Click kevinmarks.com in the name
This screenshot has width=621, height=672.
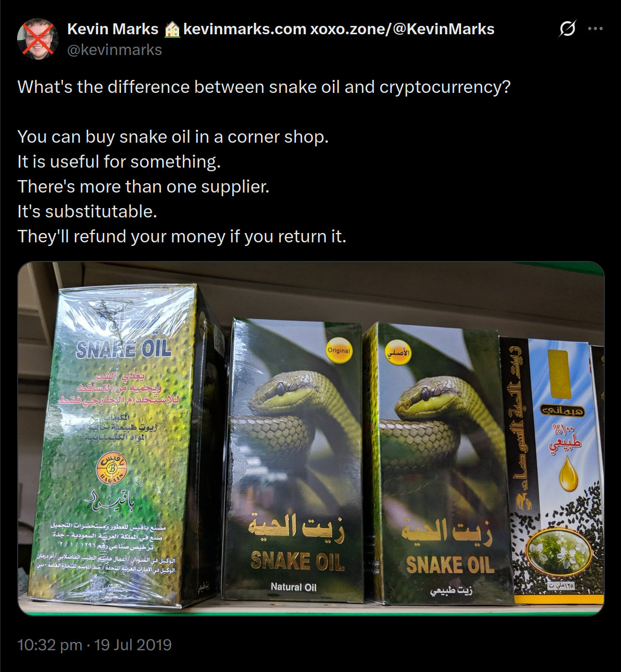(x=245, y=29)
